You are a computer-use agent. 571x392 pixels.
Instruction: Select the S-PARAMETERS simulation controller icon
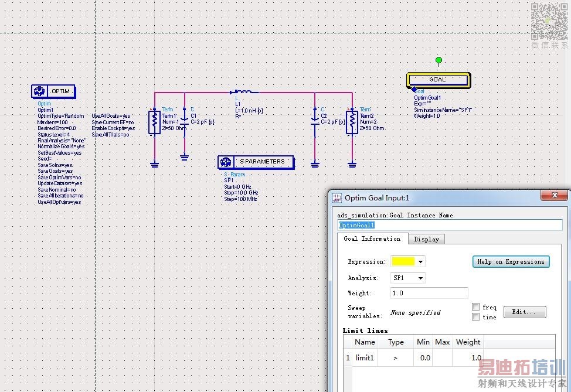click(x=226, y=162)
